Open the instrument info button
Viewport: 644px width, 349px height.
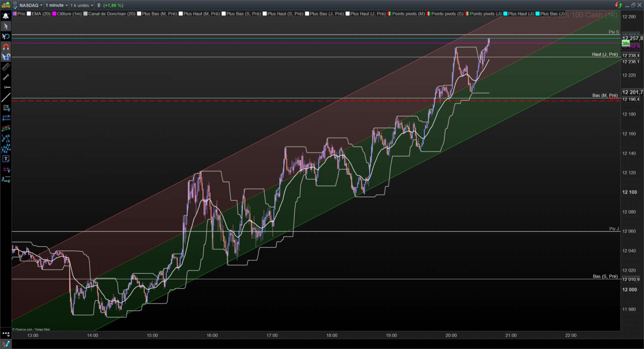99,5
